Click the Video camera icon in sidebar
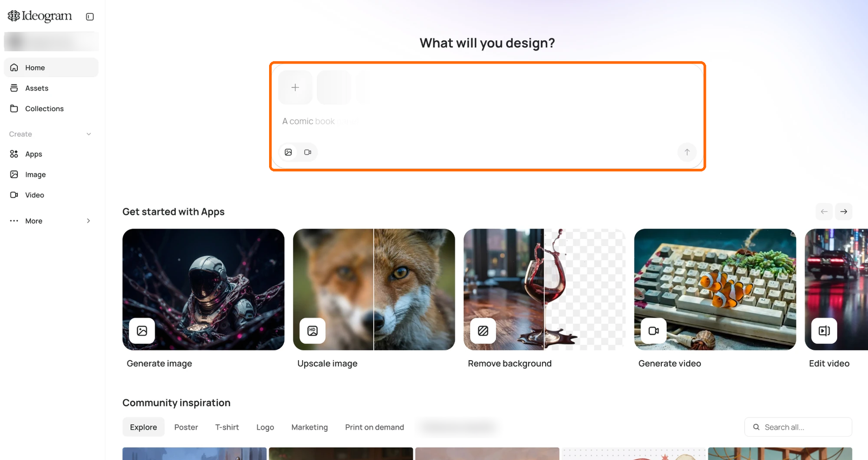868x460 pixels. (14, 195)
